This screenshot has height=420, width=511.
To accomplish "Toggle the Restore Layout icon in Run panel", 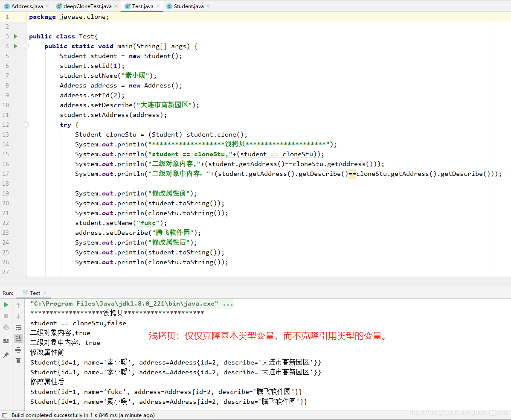I will click(6, 341).
